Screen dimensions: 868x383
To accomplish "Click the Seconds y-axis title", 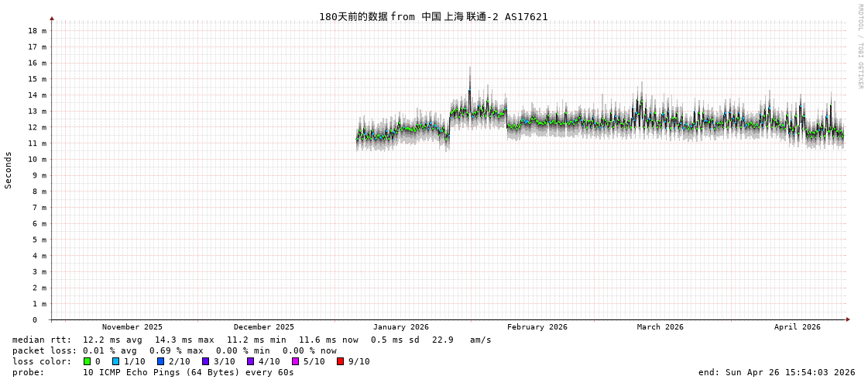I will [x=9, y=170].
